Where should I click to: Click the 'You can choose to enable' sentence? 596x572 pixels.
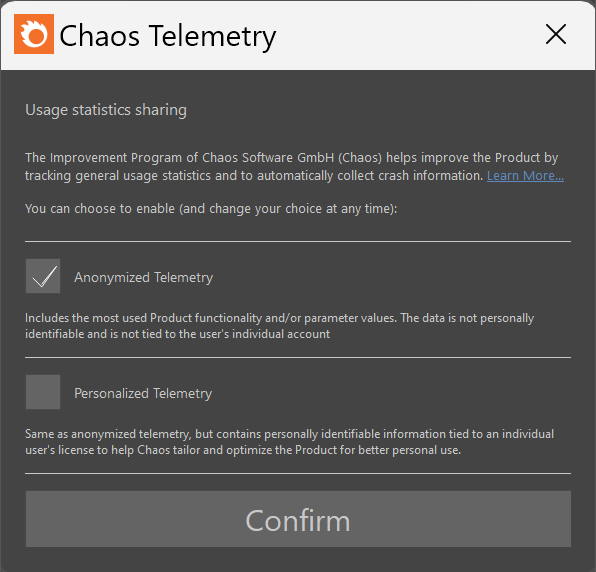[211, 209]
